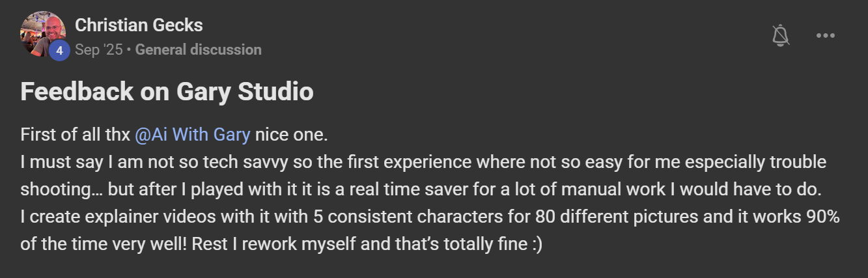Toggle the muted notification bell

click(x=780, y=36)
